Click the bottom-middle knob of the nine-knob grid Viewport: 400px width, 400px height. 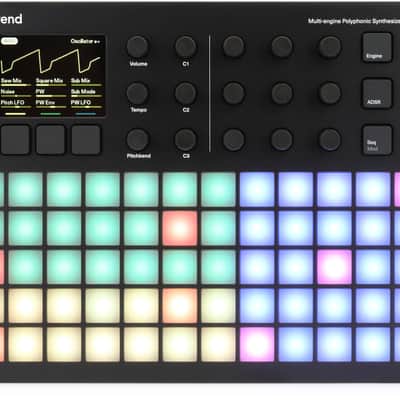pyautogui.click(x=282, y=140)
